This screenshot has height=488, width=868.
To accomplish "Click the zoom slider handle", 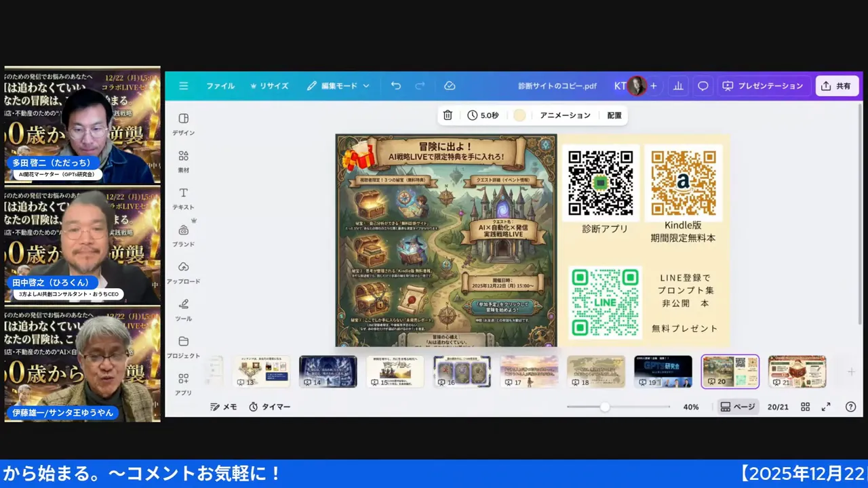I will [604, 407].
